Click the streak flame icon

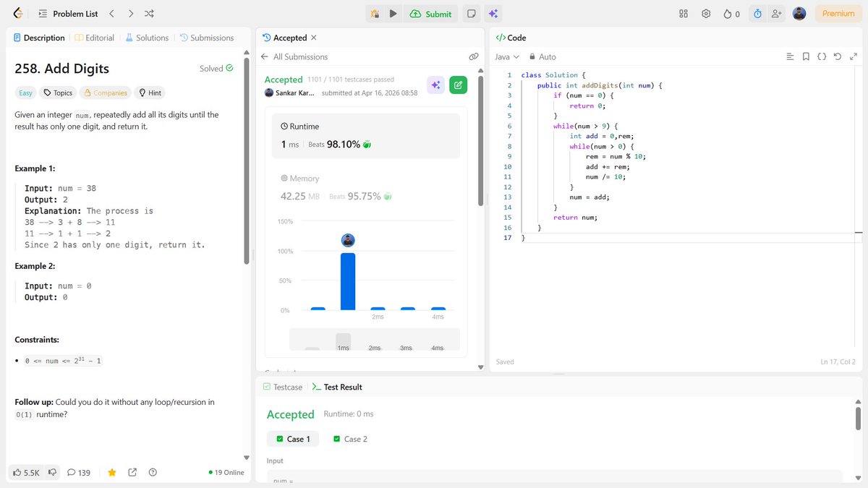(728, 14)
